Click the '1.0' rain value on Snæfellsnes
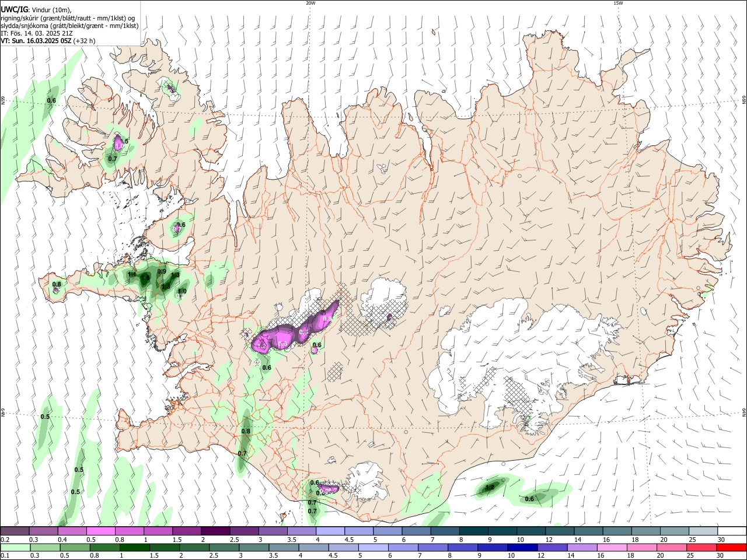The height and width of the screenshot is (560, 747). pos(182,291)
